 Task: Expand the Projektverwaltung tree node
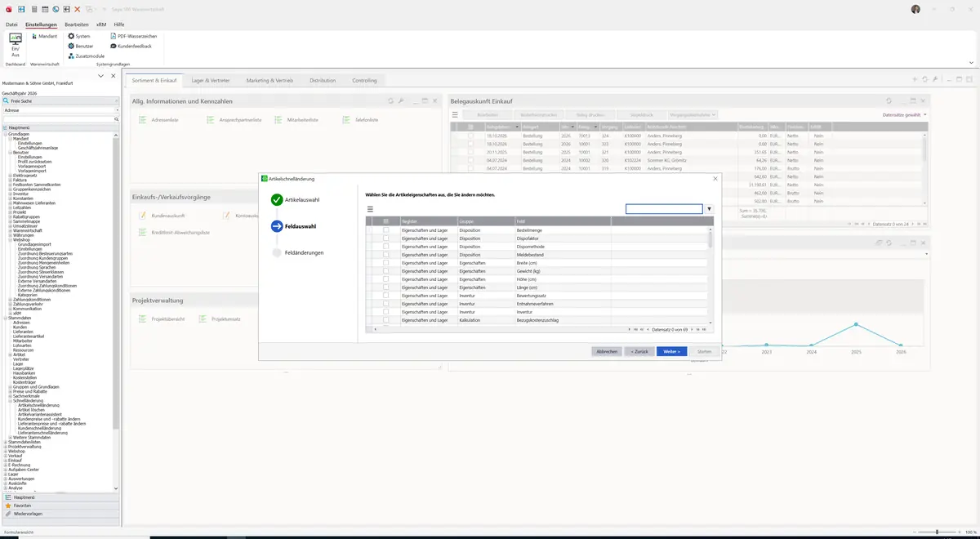[x=6, y=447]
